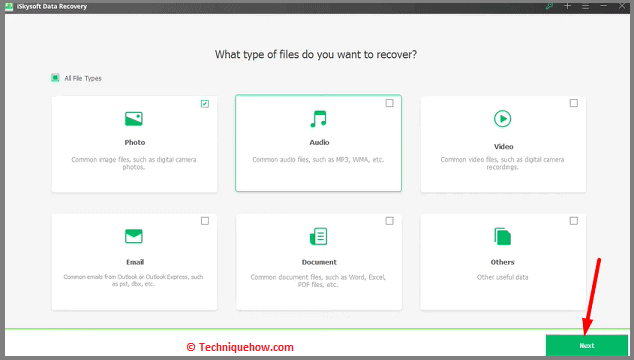Click the plus icon in title bar
Image resolution: width=634 pixels, height=360 pixels.
click(567, 6)
